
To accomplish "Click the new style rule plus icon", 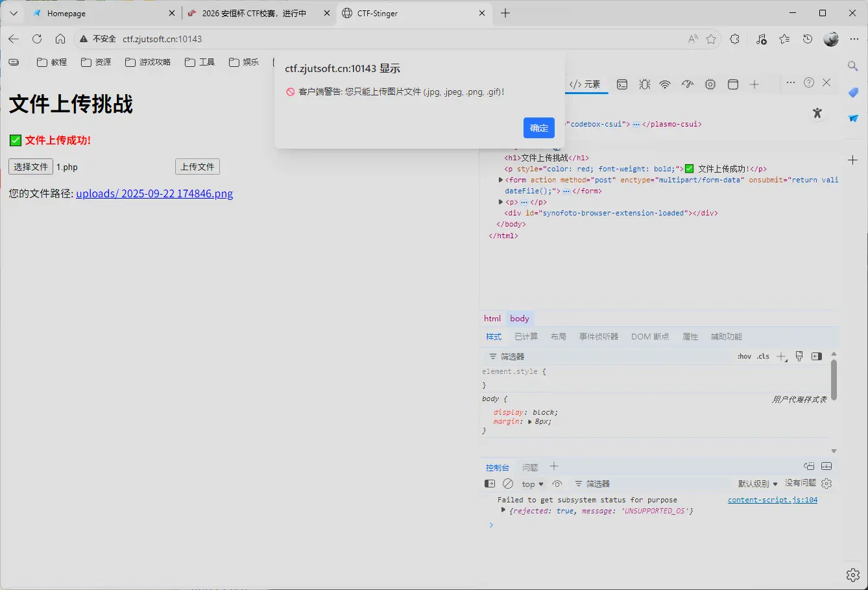I will coord(782,356).
